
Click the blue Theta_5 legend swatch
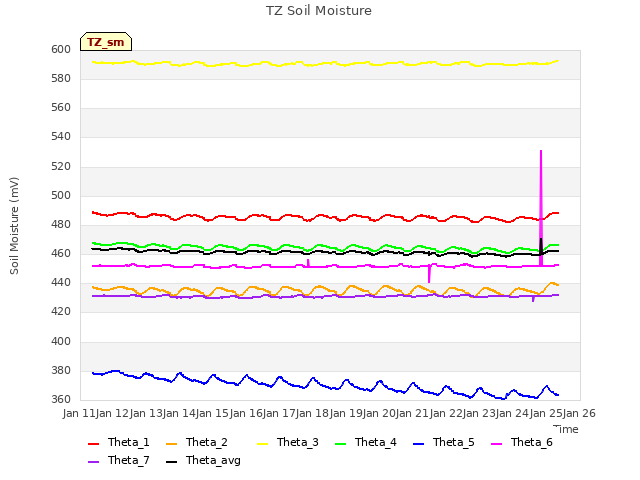pyautogui.click(x=418, y=444)
